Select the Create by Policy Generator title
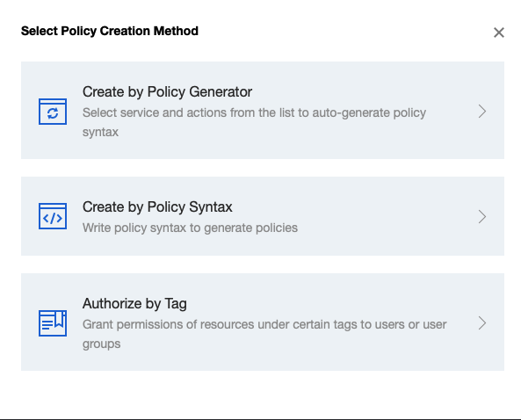 pos(167,92)
